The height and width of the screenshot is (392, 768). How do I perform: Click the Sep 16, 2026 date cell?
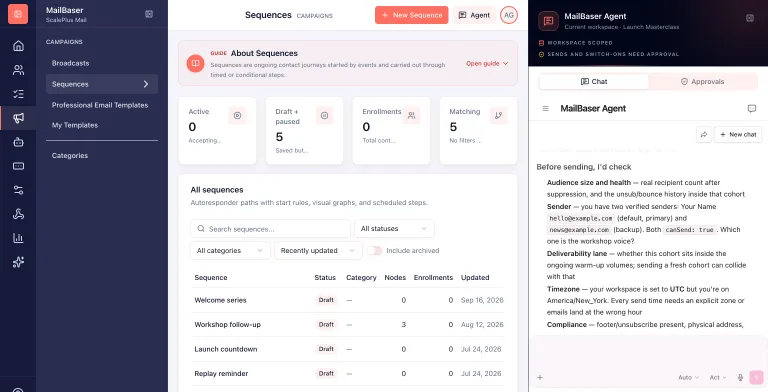(x=482, y=300)
